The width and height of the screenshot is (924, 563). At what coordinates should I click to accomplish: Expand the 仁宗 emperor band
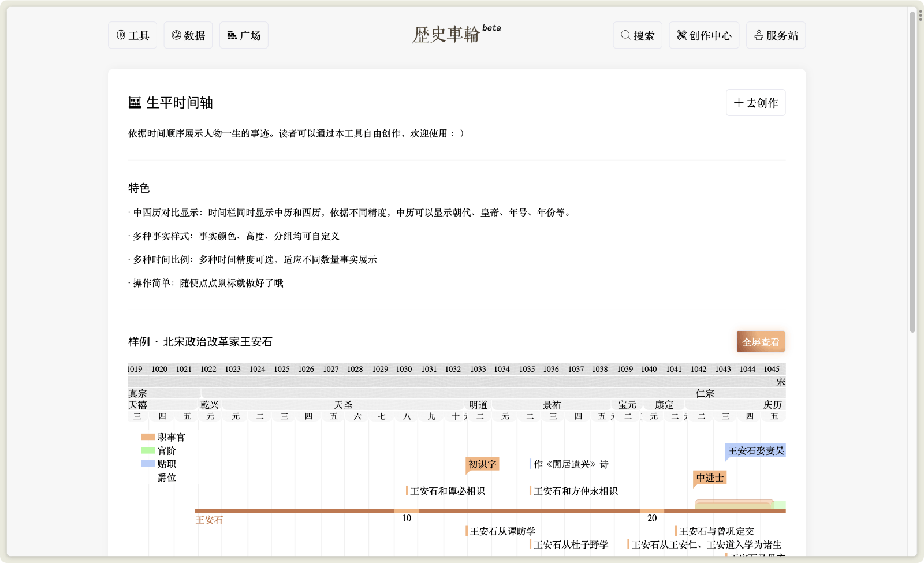pos(706,393)
